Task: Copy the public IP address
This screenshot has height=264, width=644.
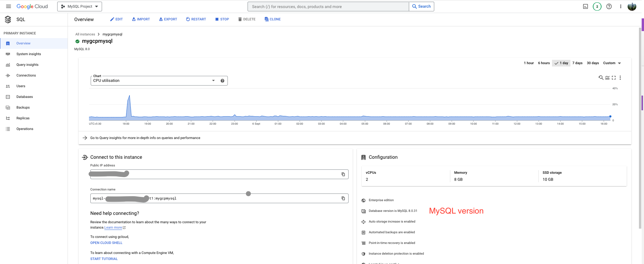Action: (343, 174)
